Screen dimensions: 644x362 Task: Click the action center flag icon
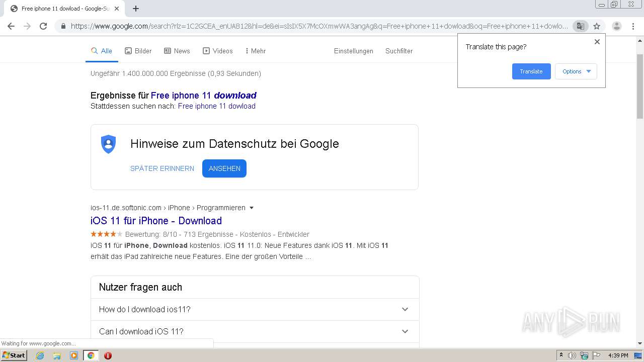tap(596, 355)
